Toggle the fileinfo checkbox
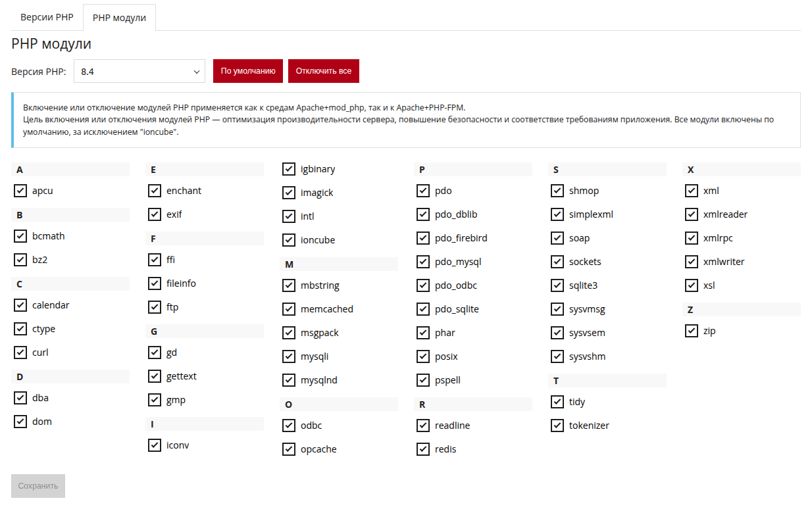Screen dimensions: 812x513 click(x=155, y=283)
